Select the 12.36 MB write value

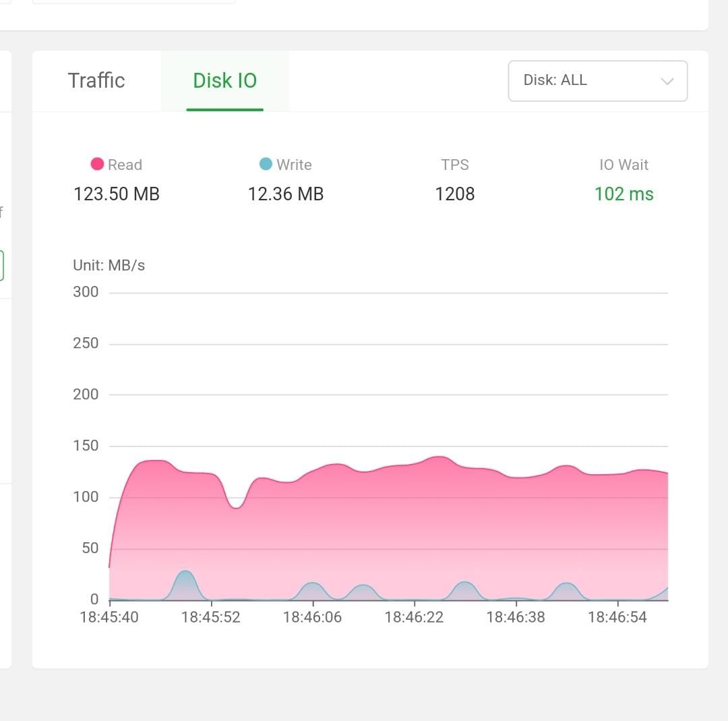(x=286, y=194)
